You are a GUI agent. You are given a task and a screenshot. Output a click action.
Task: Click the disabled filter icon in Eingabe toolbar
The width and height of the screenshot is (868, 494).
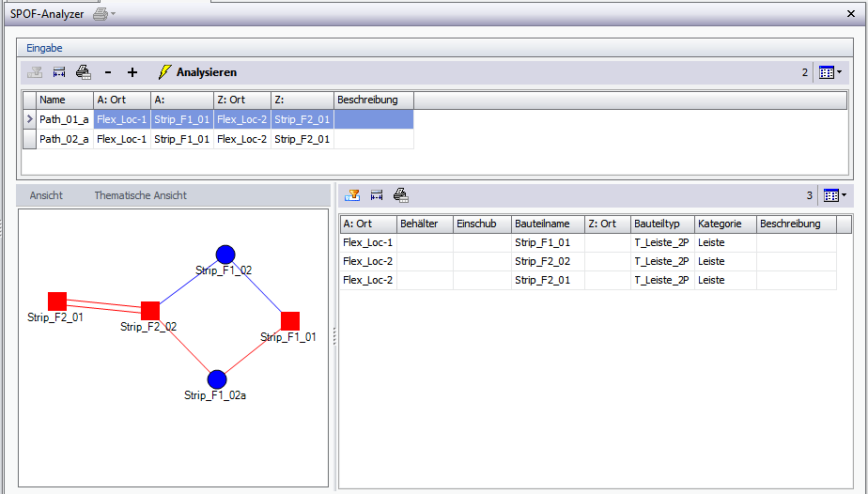(x=35, y=72)
